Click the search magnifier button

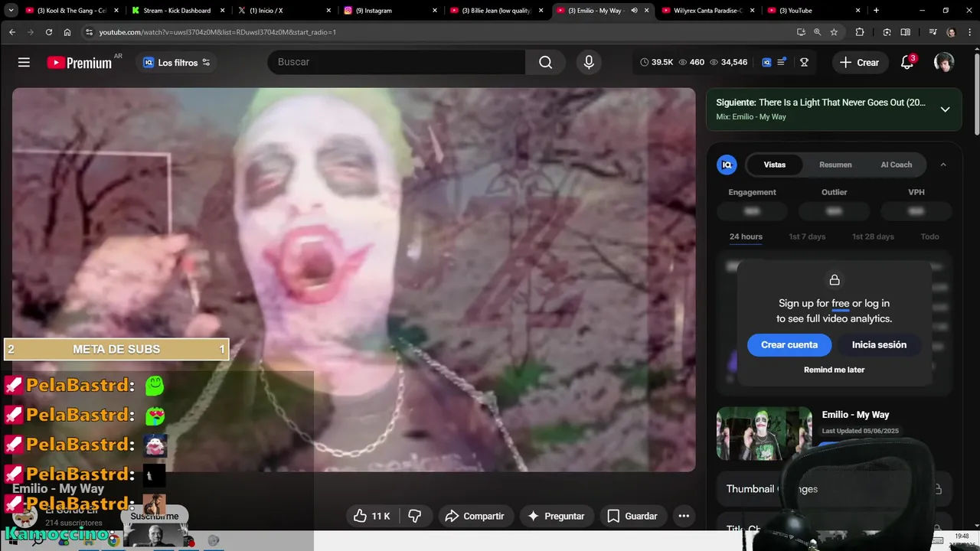pyautogui.click(x=545, y=62)
